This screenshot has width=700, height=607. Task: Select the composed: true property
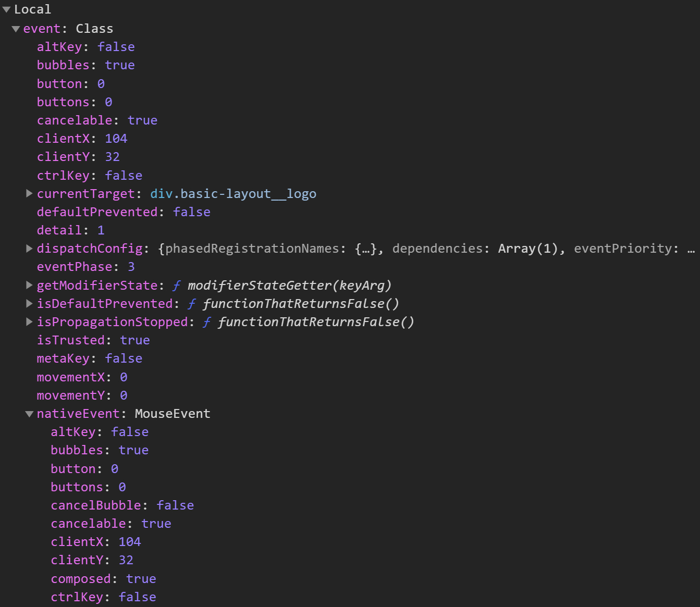[103, 579]
